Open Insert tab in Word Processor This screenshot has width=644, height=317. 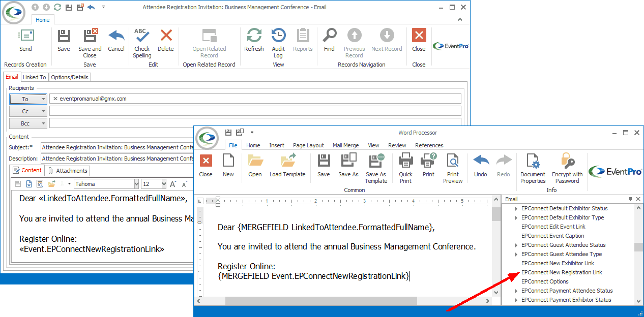point(277,145)
